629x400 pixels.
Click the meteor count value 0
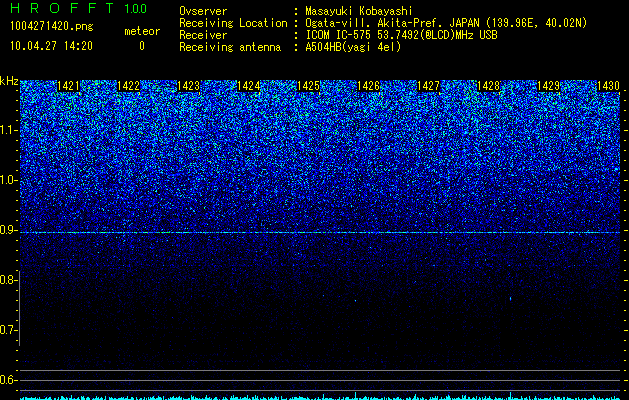142,46
